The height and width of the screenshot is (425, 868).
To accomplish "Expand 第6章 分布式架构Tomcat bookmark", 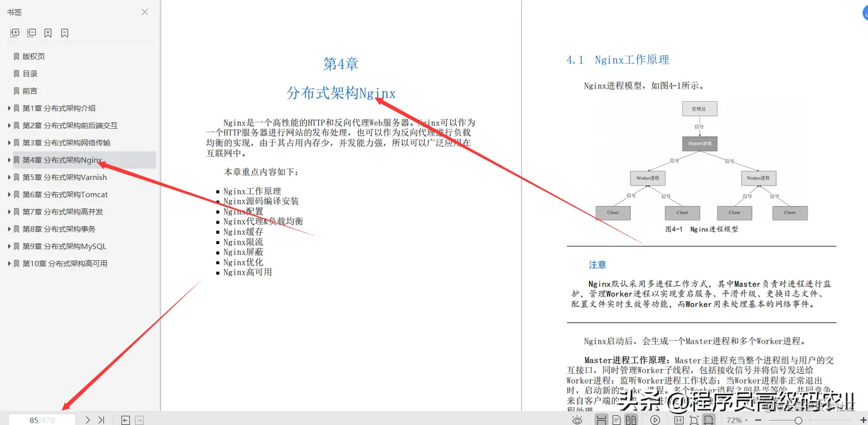I will coord(9,194).
